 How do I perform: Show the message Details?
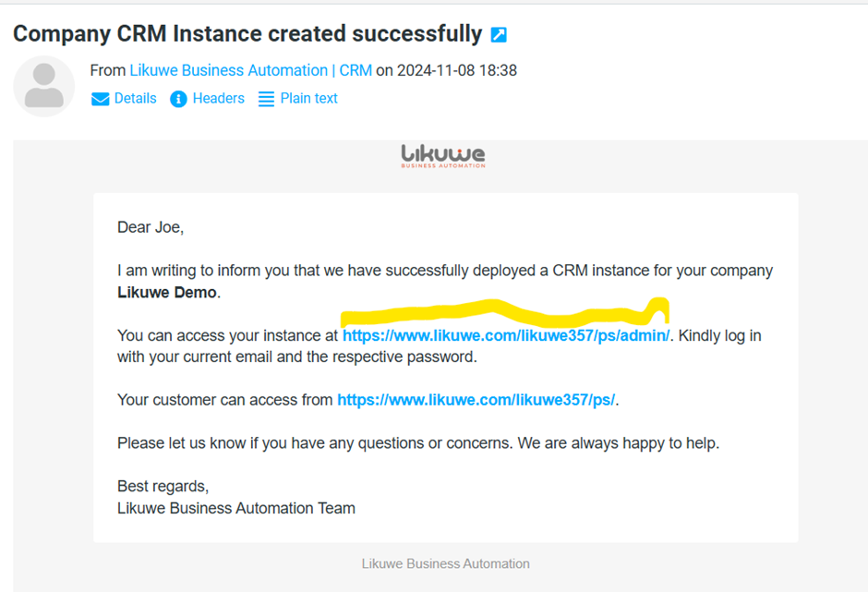[135, 99]
